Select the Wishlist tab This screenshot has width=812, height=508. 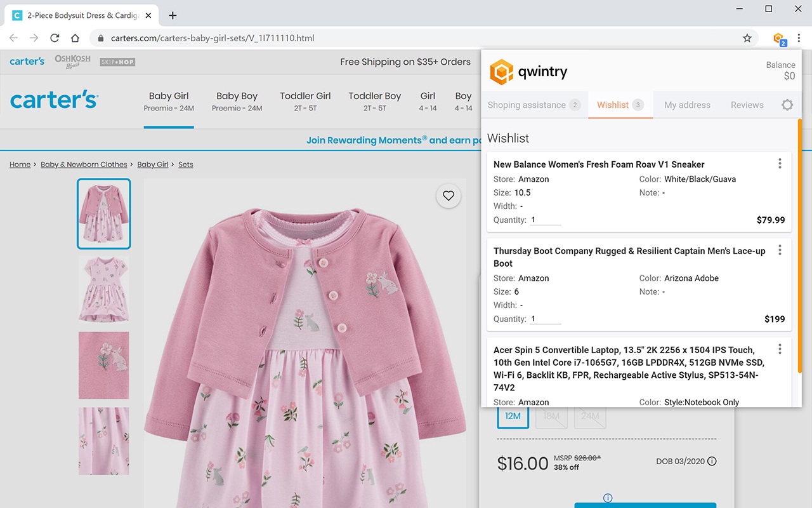(620, 105)
